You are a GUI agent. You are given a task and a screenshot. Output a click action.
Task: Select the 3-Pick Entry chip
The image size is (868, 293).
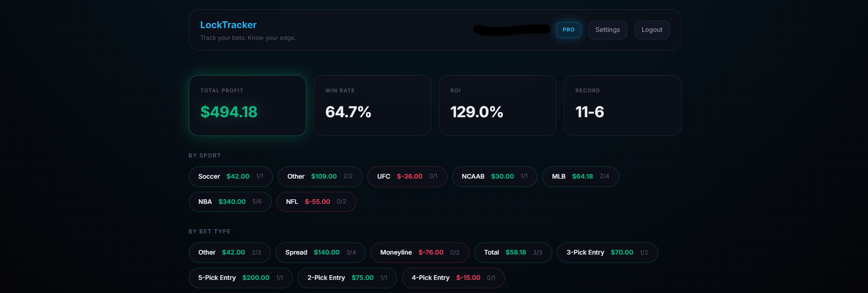coord(608,253)
